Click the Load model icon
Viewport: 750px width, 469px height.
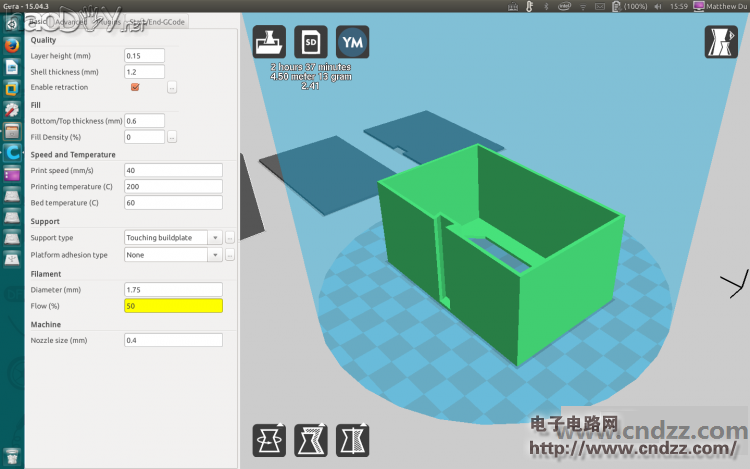(x=267, y=42)
